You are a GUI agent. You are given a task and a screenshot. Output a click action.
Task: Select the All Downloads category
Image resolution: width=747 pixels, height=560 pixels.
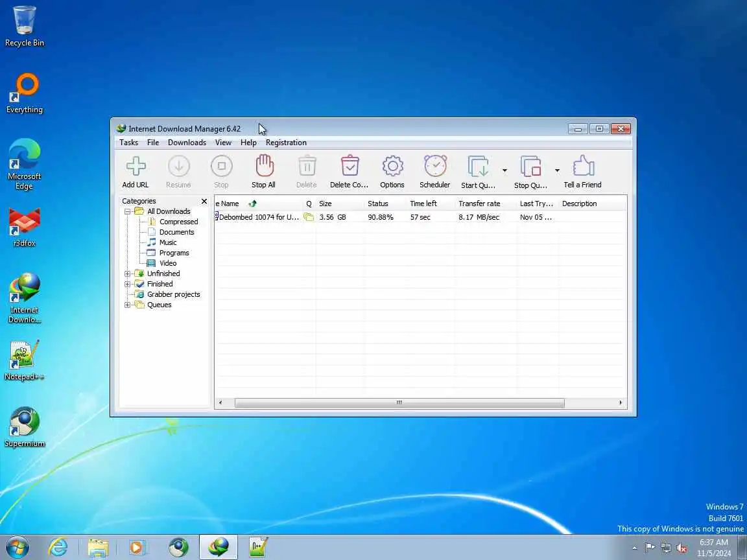(169, 211)
